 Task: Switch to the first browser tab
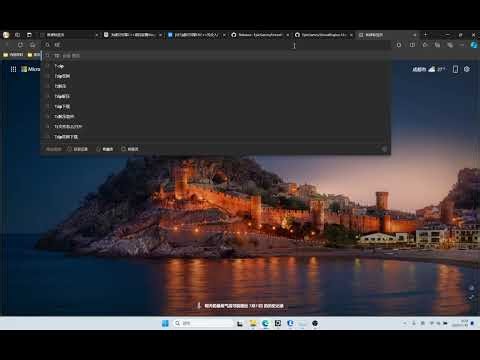[69, 35]
